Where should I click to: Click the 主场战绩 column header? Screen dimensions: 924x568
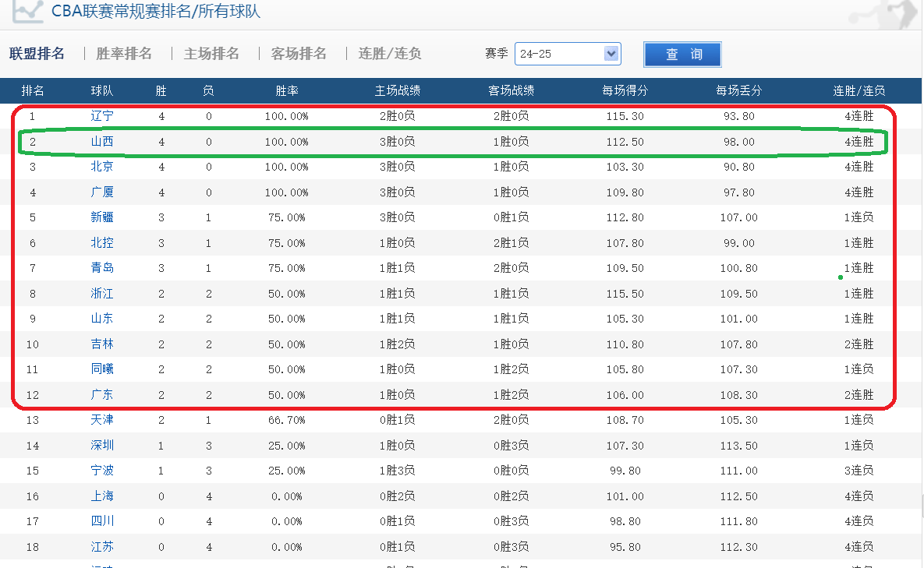(x=398, y=90)
